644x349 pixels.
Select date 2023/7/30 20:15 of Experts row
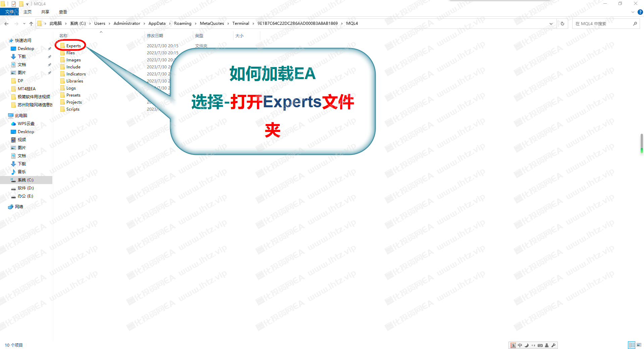[163, 46]
